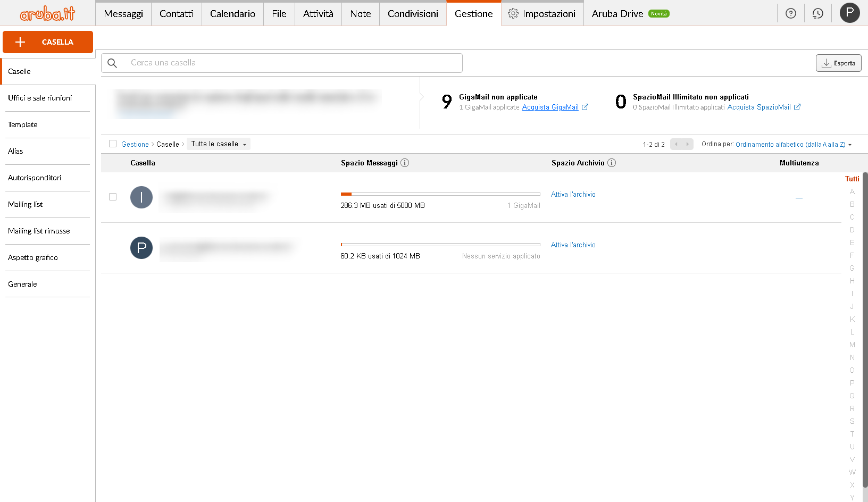Open the Aruba webmail help icon

point(790,13)
